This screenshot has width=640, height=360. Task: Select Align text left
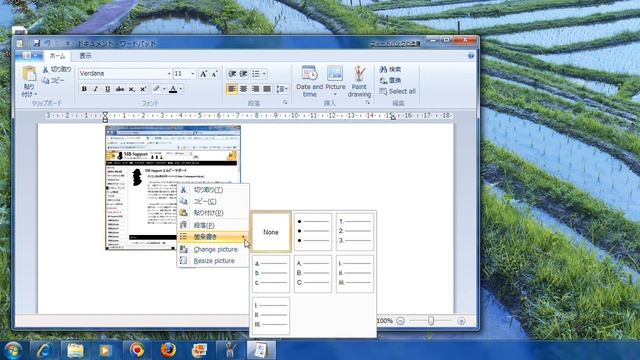pyautogui.click(x=231, y=89)
